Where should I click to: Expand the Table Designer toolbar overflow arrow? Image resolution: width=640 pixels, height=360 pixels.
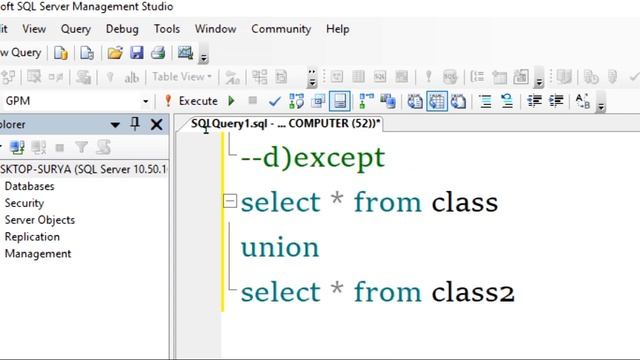pos(312,78)
